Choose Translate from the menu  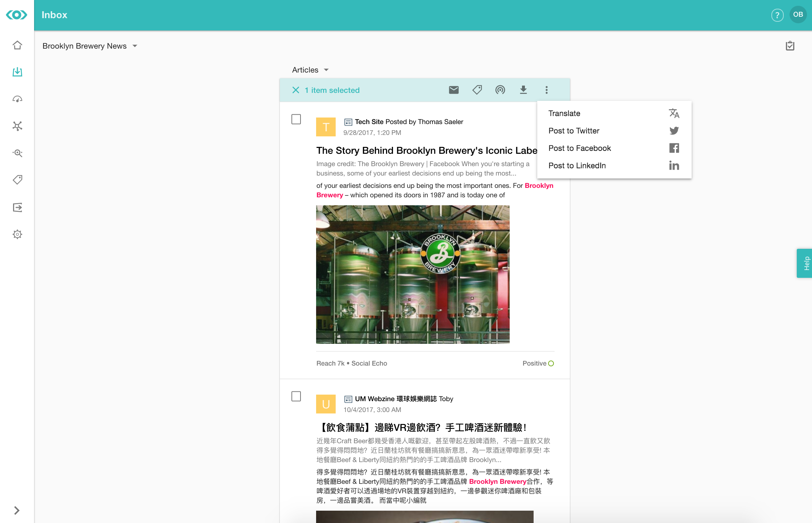tap(614, 114)
